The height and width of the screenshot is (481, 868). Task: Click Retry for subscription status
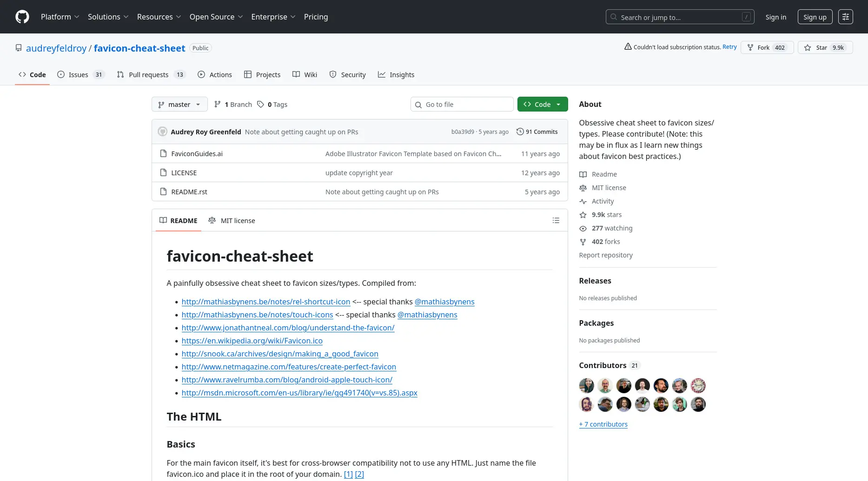point(729,47)
